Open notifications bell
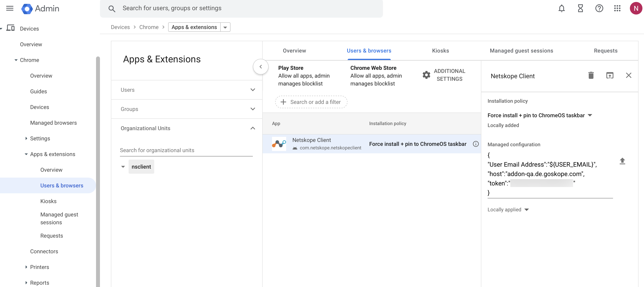Image resolution: width=644 pixels, height=287 pixels. click(x=561, y=8)
